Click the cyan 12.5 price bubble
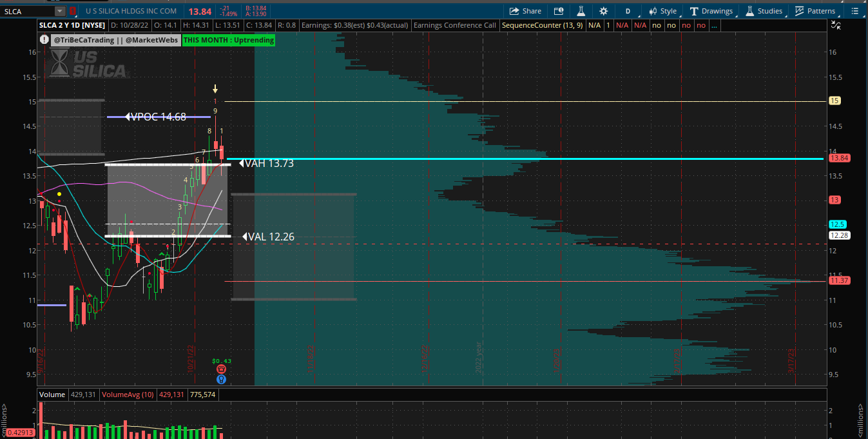Image resolution: width=868 pixels, height=439 pixels. [837, 224]
